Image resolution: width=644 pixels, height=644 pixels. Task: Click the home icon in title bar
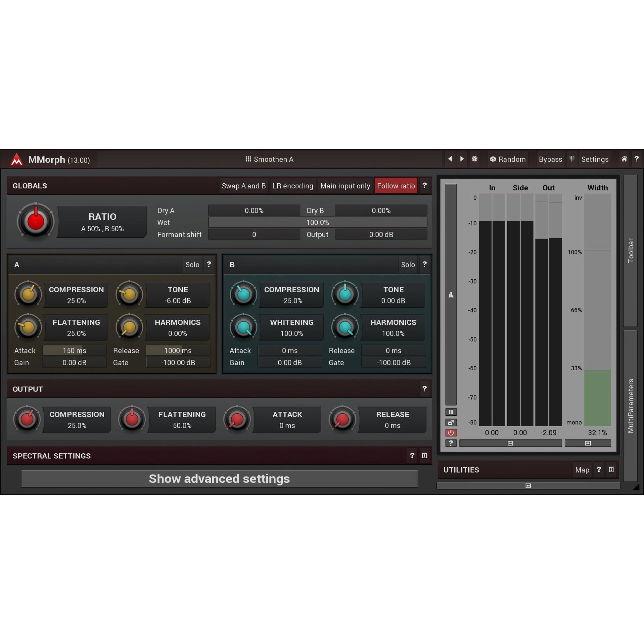(624, 159)
